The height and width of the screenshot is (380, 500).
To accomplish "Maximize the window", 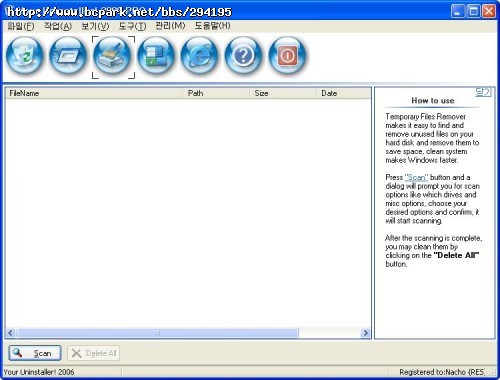I will (x=473, y=11).
